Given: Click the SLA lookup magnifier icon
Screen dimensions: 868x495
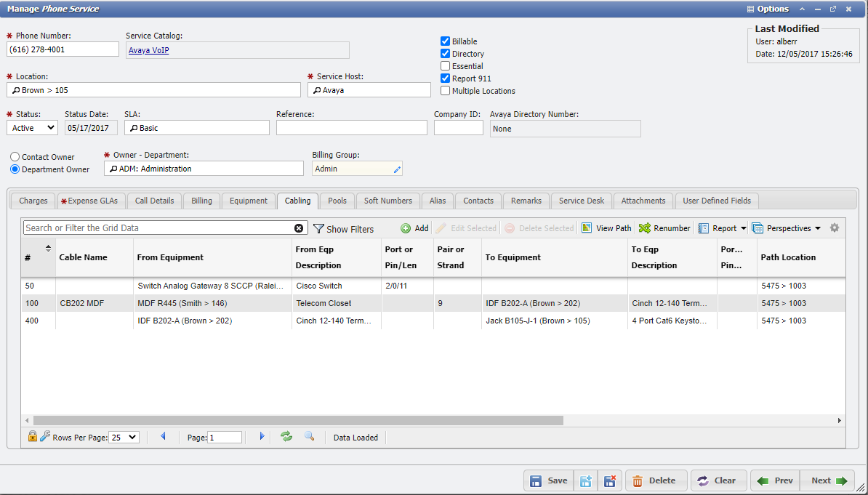Looking at the screenshot, I should pos(134,128).
